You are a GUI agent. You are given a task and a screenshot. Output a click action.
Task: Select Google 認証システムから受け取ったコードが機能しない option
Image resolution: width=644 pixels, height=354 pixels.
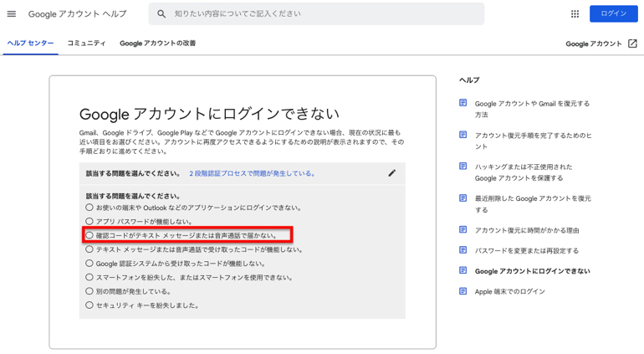[x=89, y=263]
